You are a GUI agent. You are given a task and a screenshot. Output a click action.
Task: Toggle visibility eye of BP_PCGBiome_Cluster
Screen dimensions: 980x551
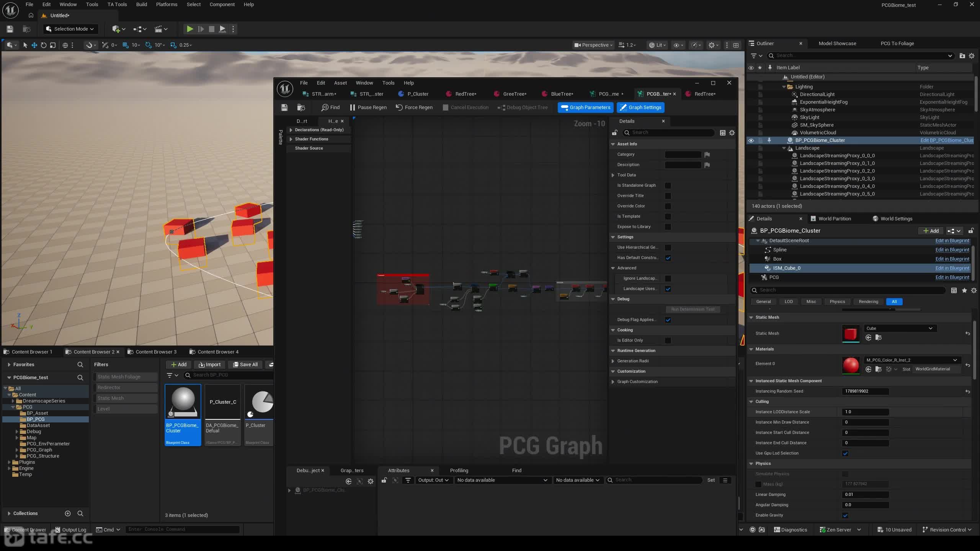point(751,141)
